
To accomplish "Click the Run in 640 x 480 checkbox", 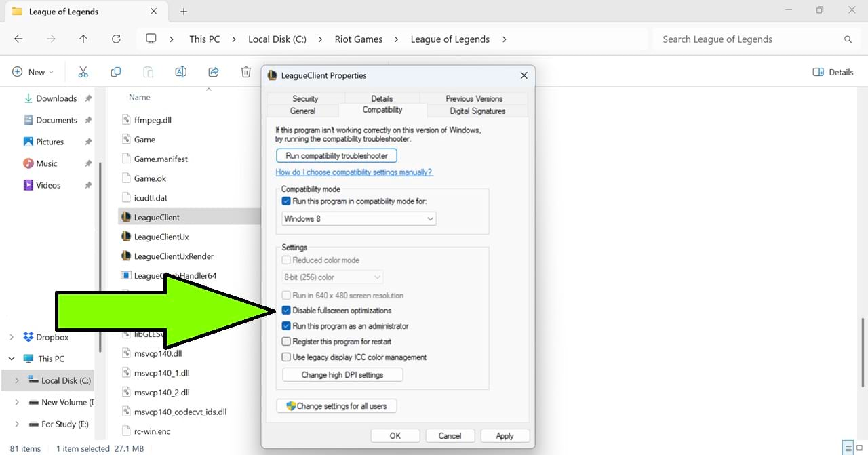I will click(286, 296).
